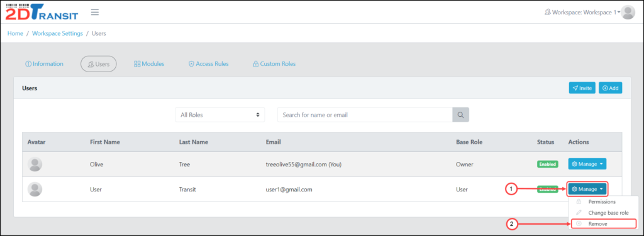Click User Transit's avatar image

(x=35, y=190)
